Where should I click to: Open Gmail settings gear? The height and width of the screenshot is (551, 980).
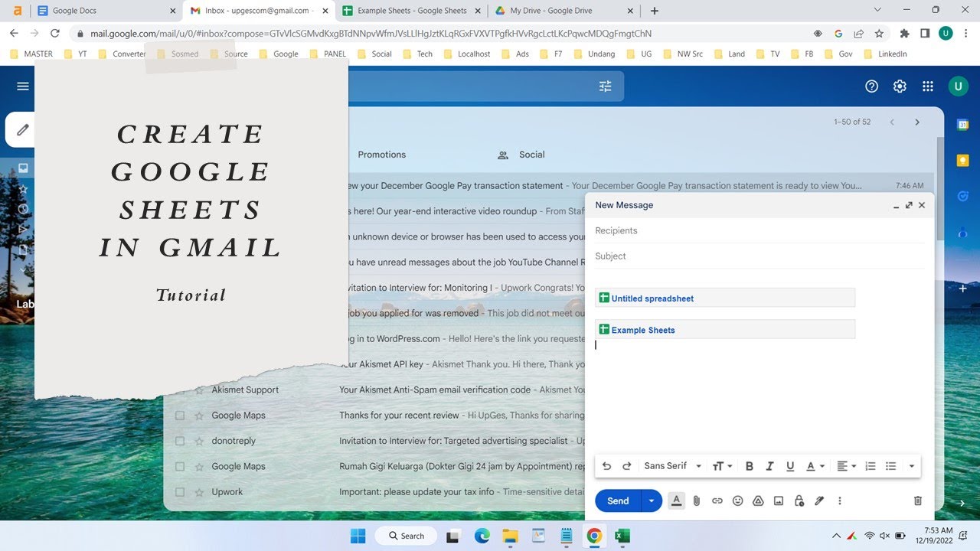tap(900, 86)
